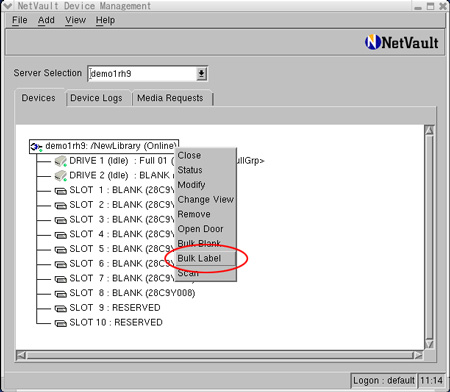
Task: Open the View menu
Action: click(75, 20)
